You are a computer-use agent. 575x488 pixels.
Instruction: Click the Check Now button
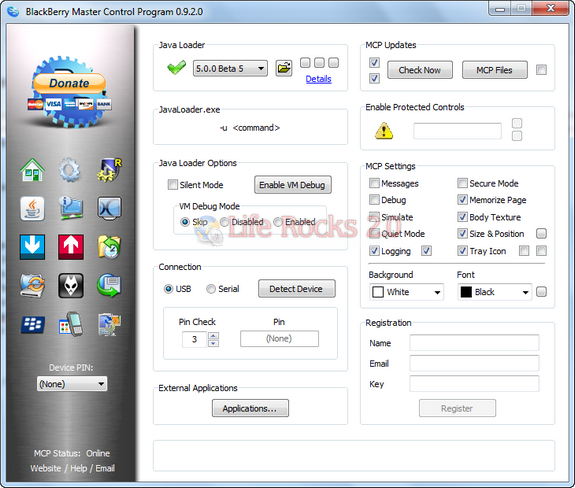click(420, 70)
